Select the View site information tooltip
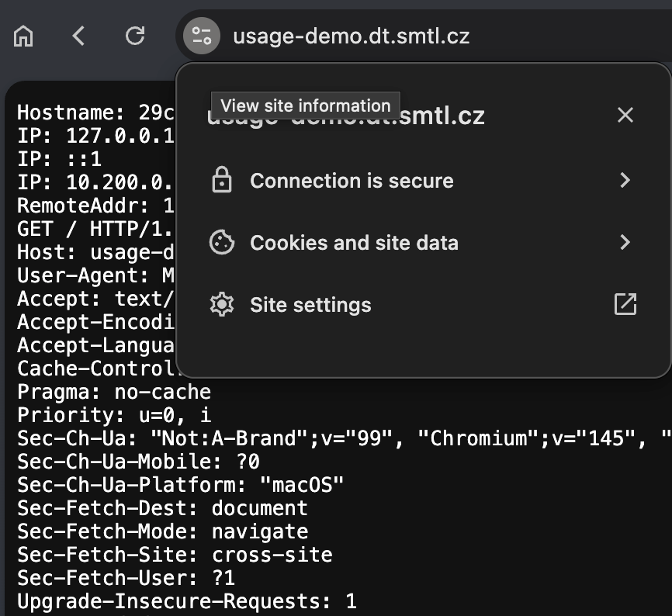Image resolution: width=672 pixels, height=616 pixels. click(x=305, y=106)
